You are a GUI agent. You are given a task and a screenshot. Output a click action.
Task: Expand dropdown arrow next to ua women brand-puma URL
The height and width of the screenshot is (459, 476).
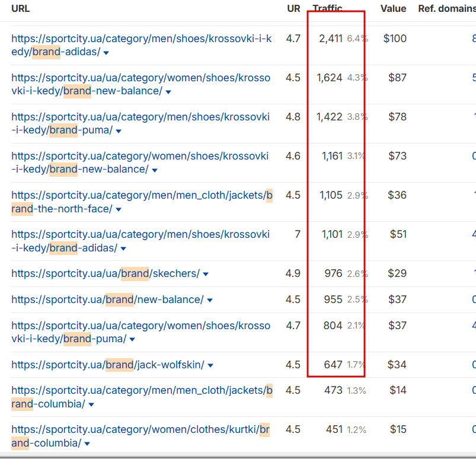[x=132, y=339]
